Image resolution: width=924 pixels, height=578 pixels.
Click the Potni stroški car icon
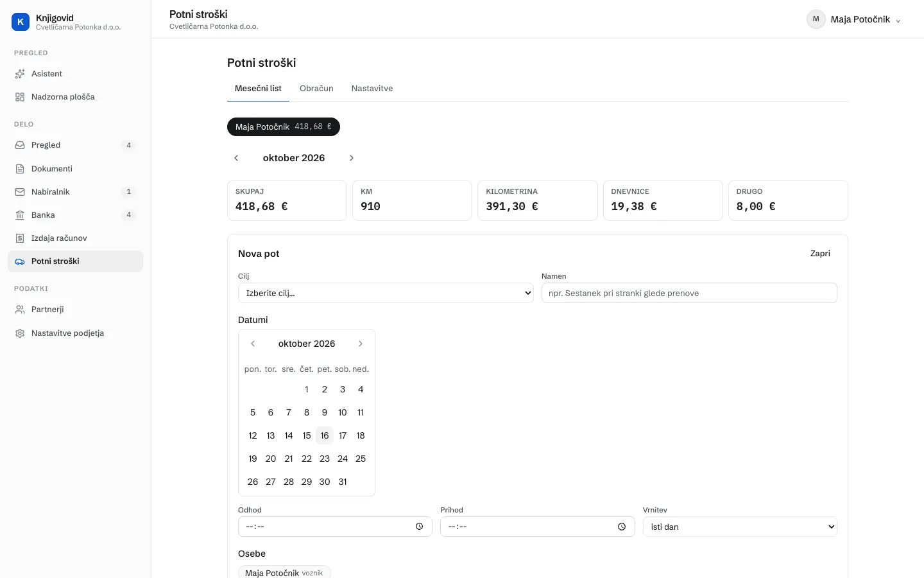20,261
